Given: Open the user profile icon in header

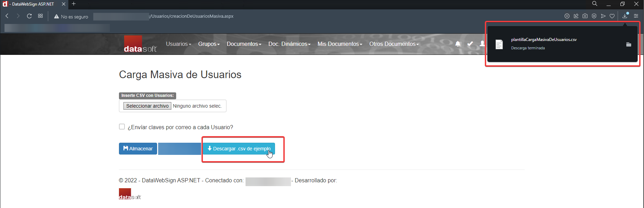Looking at the screenshot, I should [482, 44].
